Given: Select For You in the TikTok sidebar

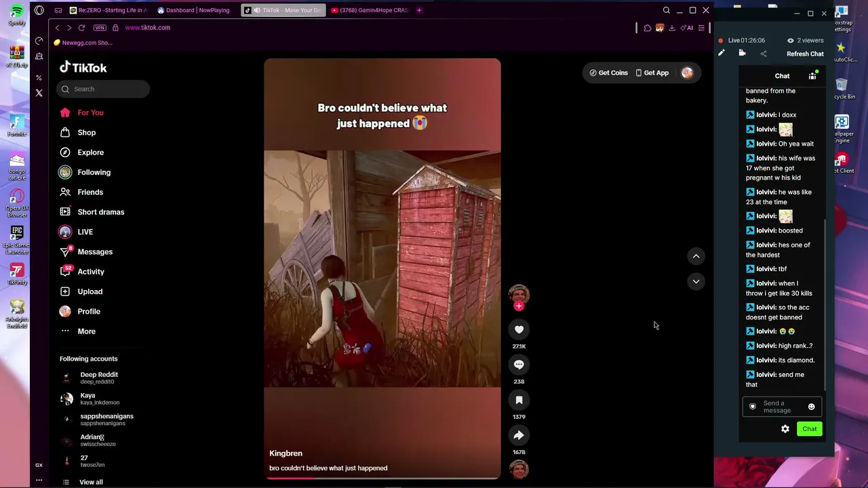Looking at the screenshot, I should [82, 113].
